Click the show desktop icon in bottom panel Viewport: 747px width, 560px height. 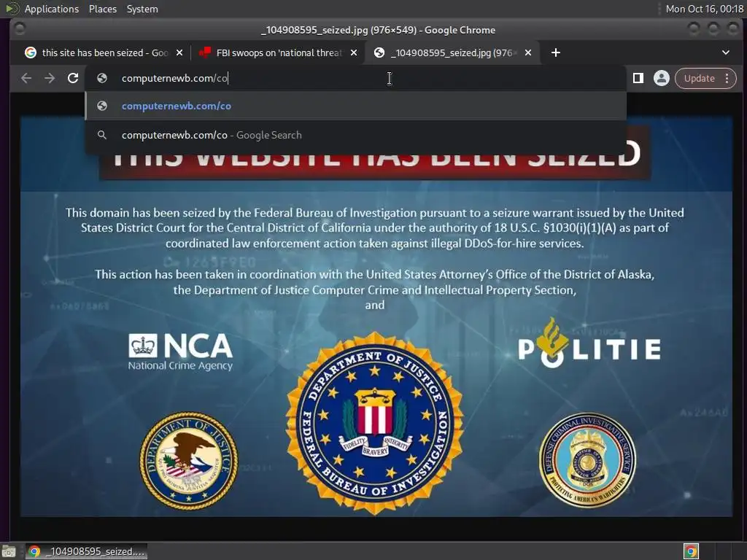[9, 551]
